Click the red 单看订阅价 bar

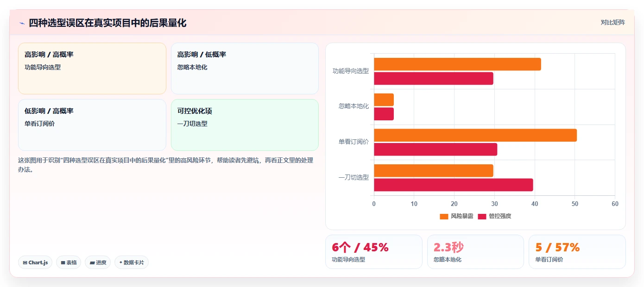click(436, 149)
